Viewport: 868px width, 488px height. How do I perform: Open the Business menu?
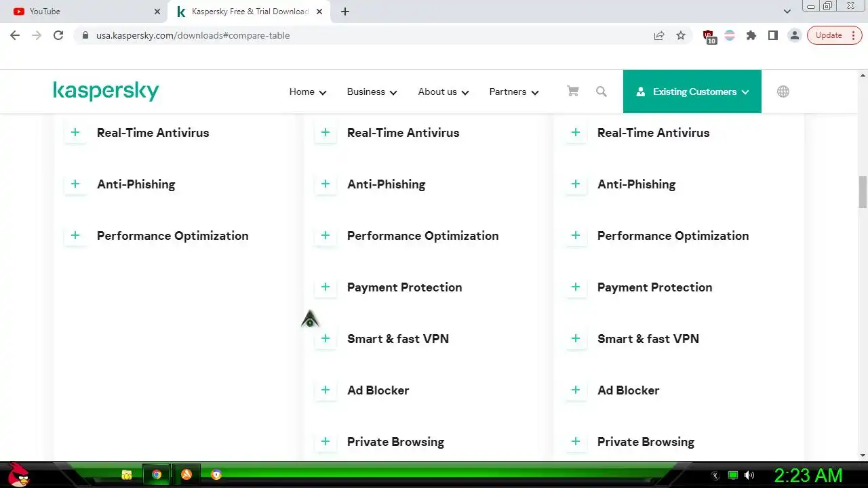pos(372,91)
